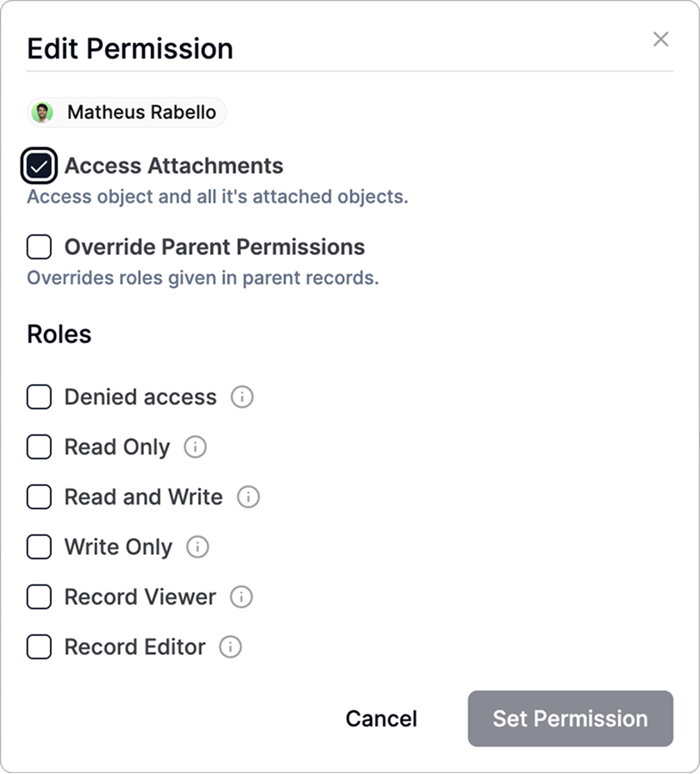Click the Set Permission button

(x=570, y=719)
